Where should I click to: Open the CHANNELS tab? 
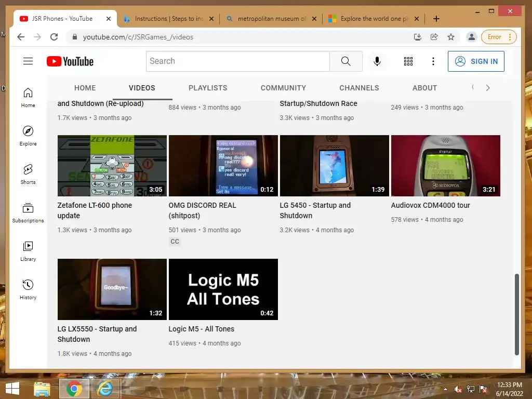pos(360,88)
